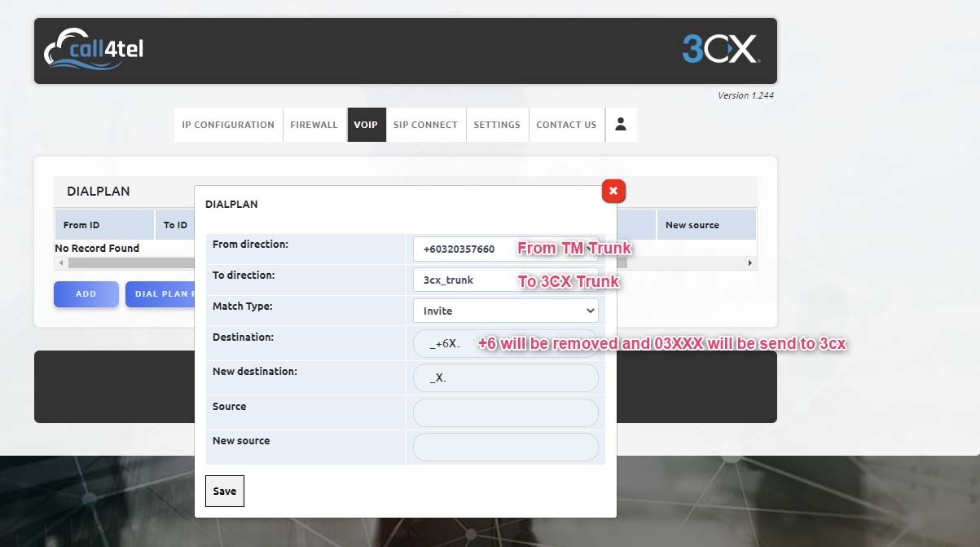Focus the From direction field
Screen dimensions: 980x547
point(464,249)
